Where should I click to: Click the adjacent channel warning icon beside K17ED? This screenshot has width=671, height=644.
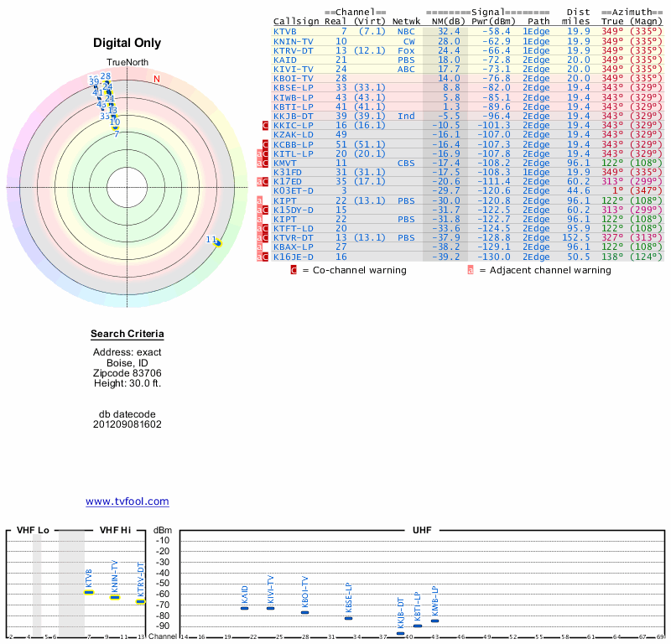pyautogui.click(x=259, y=181)
